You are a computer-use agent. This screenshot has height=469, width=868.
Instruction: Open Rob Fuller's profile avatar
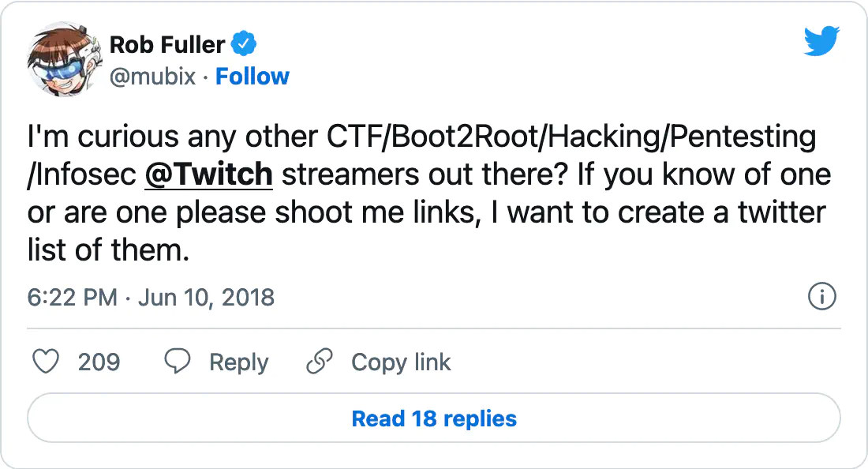tap(65, 60)
